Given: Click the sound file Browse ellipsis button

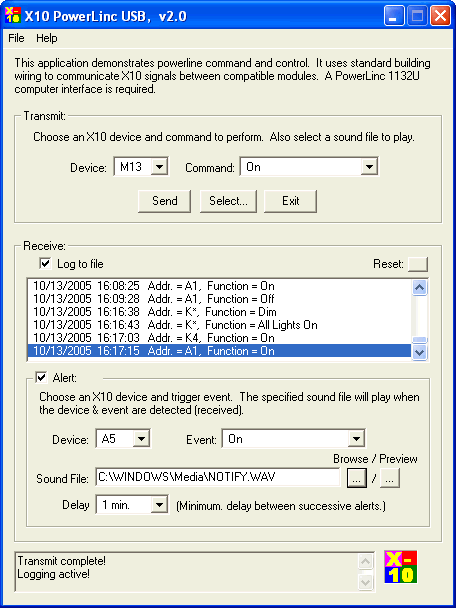Looking at the screenshot, I should [x=357, y=478].
